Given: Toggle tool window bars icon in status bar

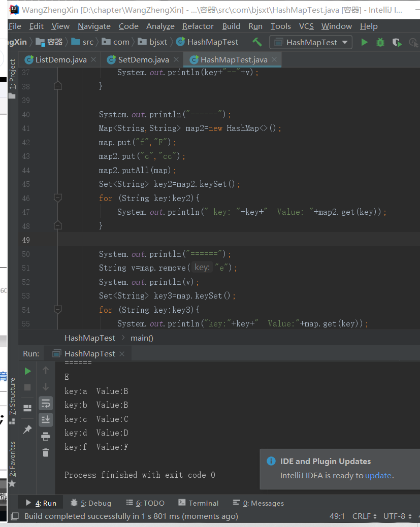Looking at the screenshot, I should [x=15, y=516].
